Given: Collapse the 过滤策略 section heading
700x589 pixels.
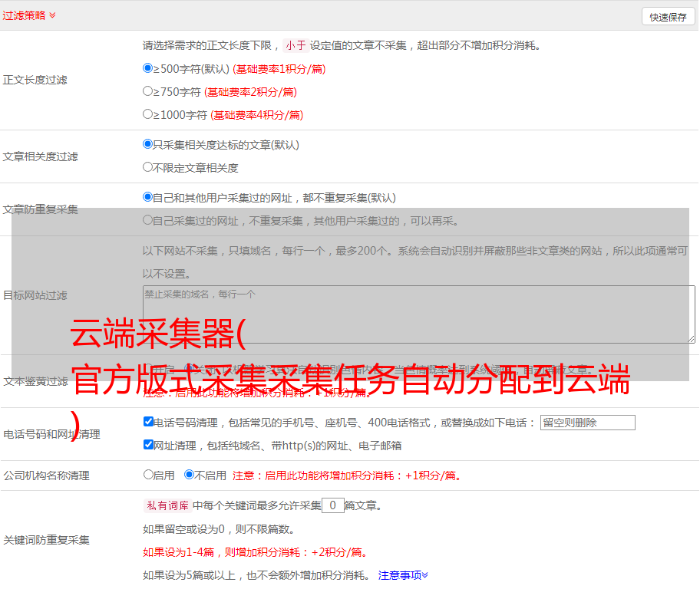Looking at the screenshot, I should coord(24,15).
